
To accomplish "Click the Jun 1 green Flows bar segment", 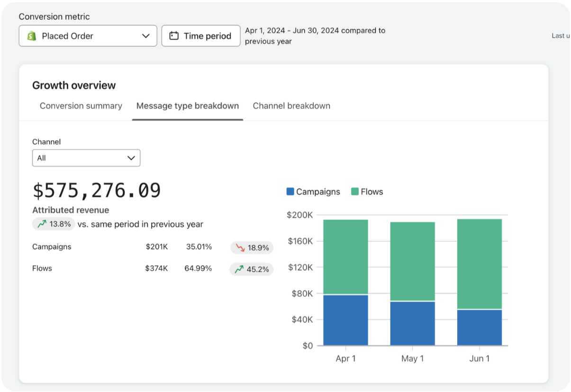I will (479, 264).
